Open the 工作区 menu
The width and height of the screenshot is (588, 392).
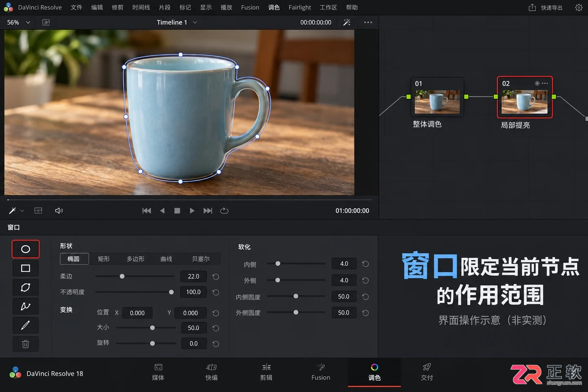(328, 7)
